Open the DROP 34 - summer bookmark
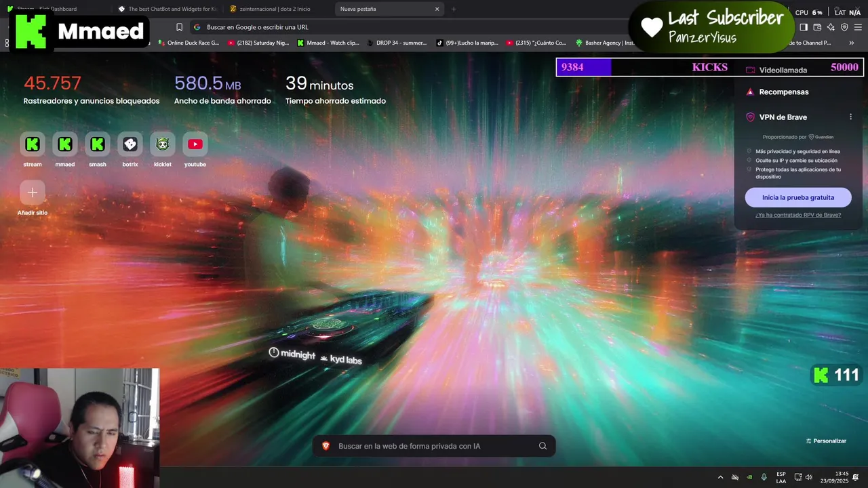 click(397, 43)
